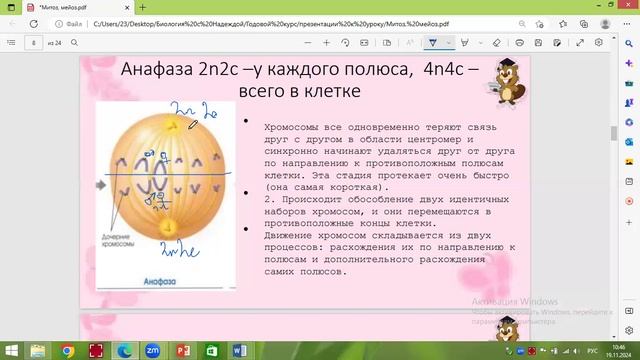Close the Митоз, мейоз.pdf tab
The height and width of the screenshot is (360, 640).
click(127, 7)
